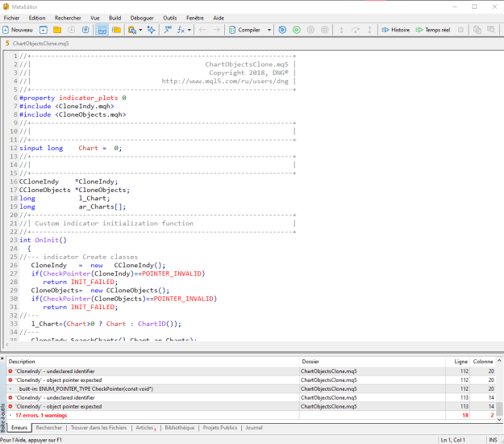Click the fx functions list icon

pos(181,30)
